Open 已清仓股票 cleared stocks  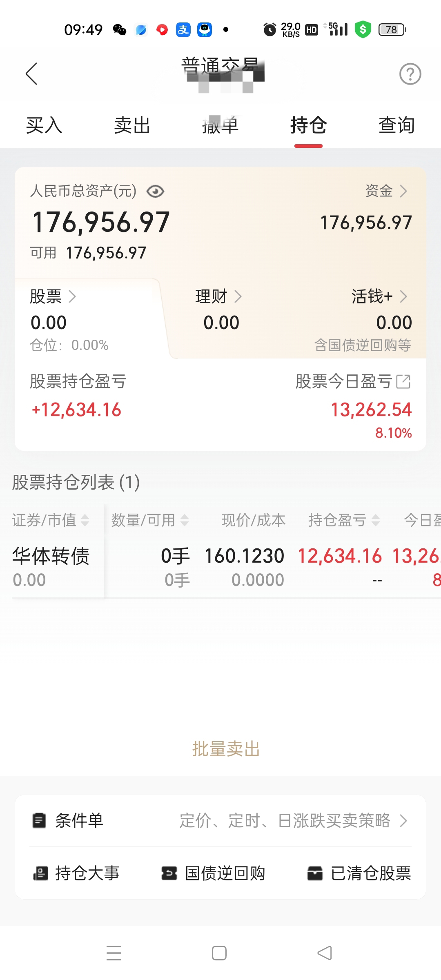point(359,873)
